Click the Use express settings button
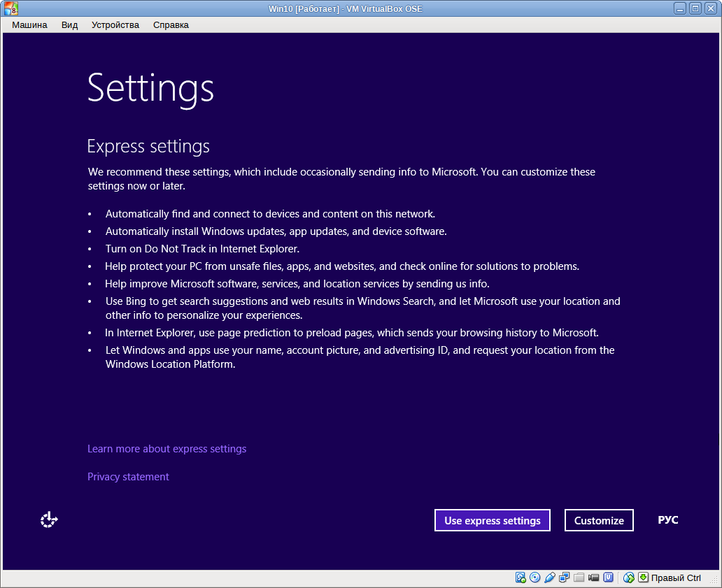The width and height of the screenshot is (722, 588). (x=493, y=520)
